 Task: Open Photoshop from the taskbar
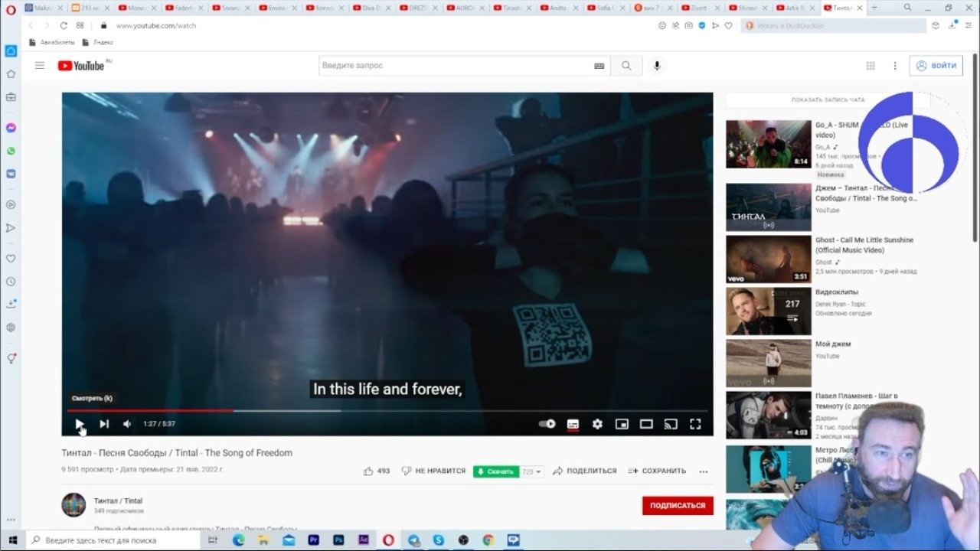tap(338, 540)
